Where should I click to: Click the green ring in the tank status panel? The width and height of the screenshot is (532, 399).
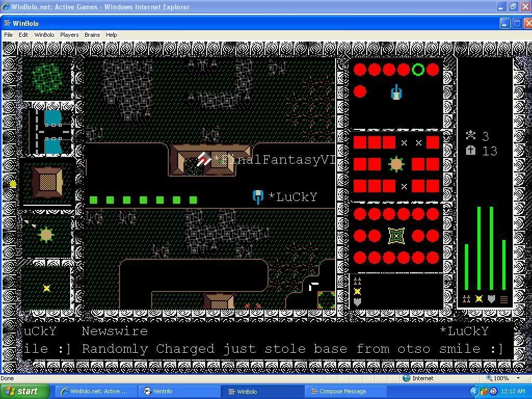click(418, 70)
